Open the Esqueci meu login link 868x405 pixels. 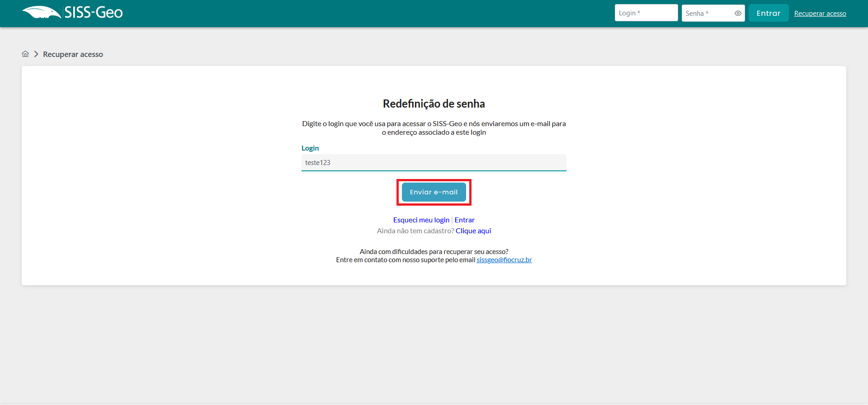(421, 220)
